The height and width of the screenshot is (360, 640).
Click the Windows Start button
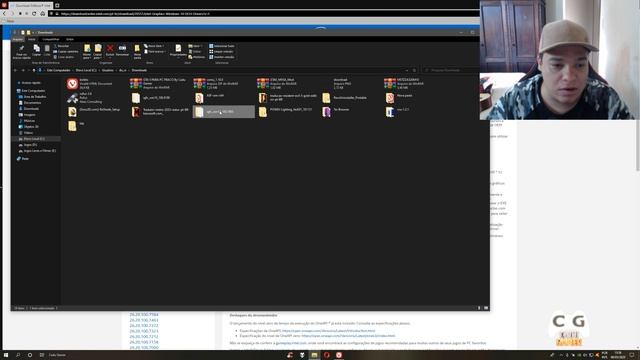6,355
